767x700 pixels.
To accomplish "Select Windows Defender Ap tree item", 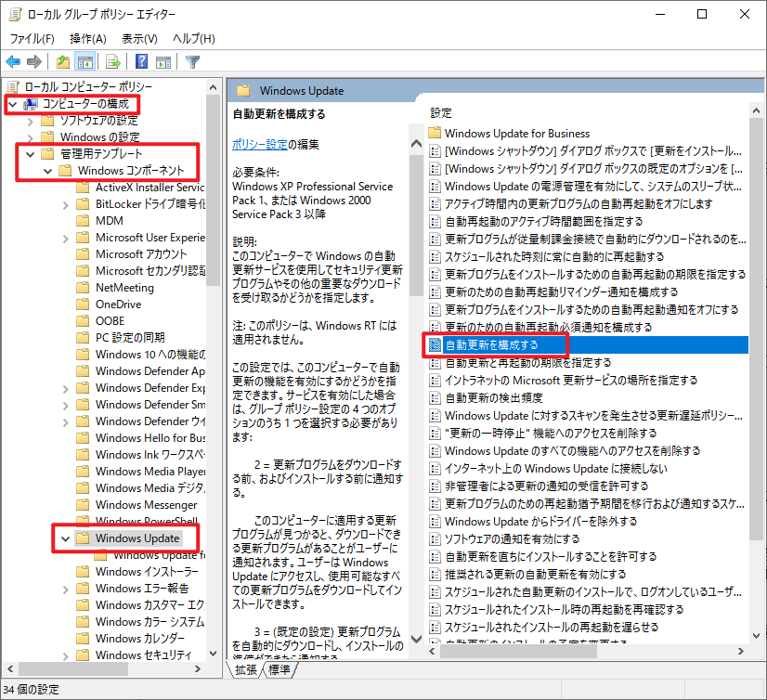I will [150, 370].
